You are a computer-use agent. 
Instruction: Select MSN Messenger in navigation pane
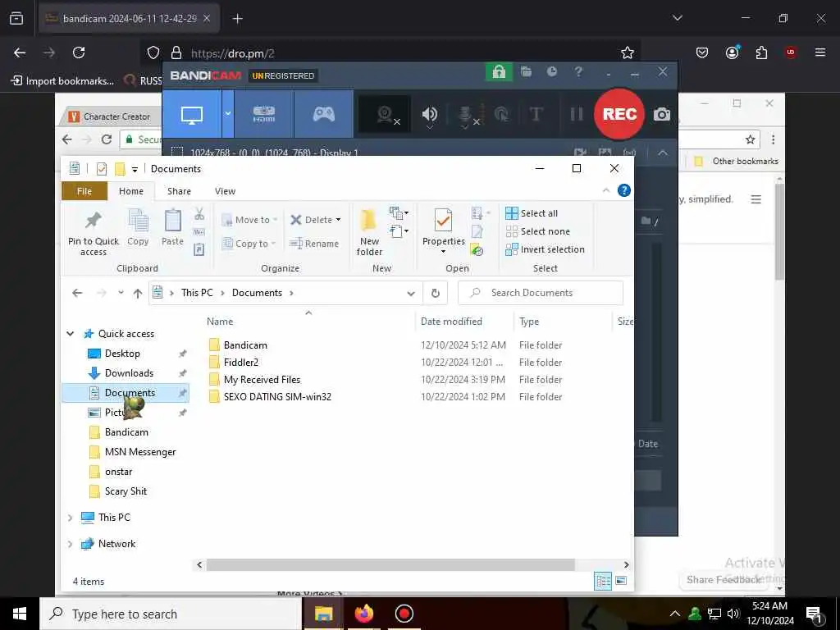(139, 452)
